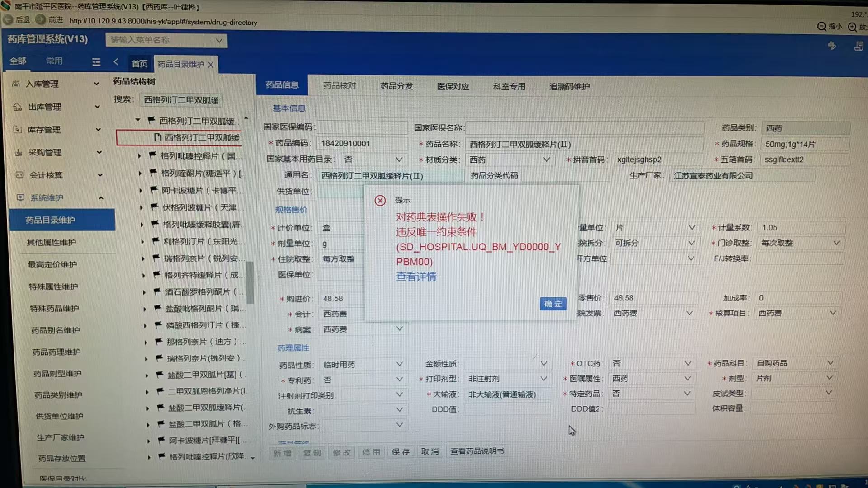This screenshot has width=868, height=488.
Task: Collapse the 西格列汀二甲双胍缓 tree parent node
Action: pyautogui.click(x=138, y=120)
